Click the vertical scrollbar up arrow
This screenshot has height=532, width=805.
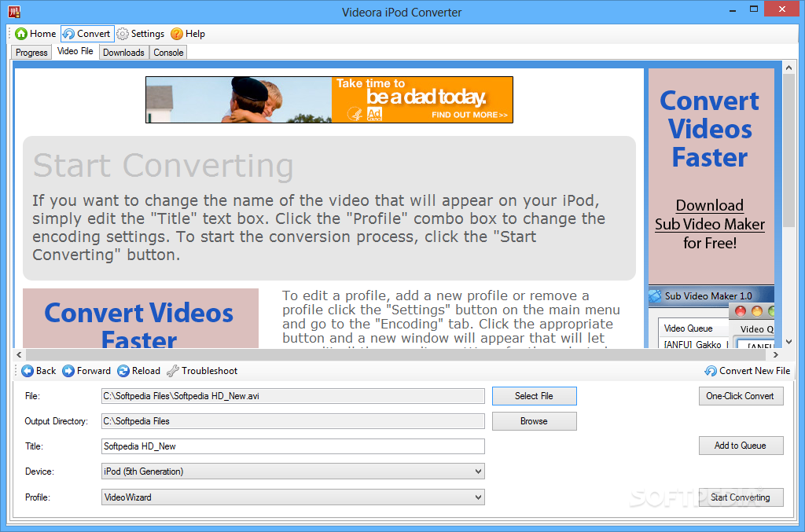coord(789,68)
